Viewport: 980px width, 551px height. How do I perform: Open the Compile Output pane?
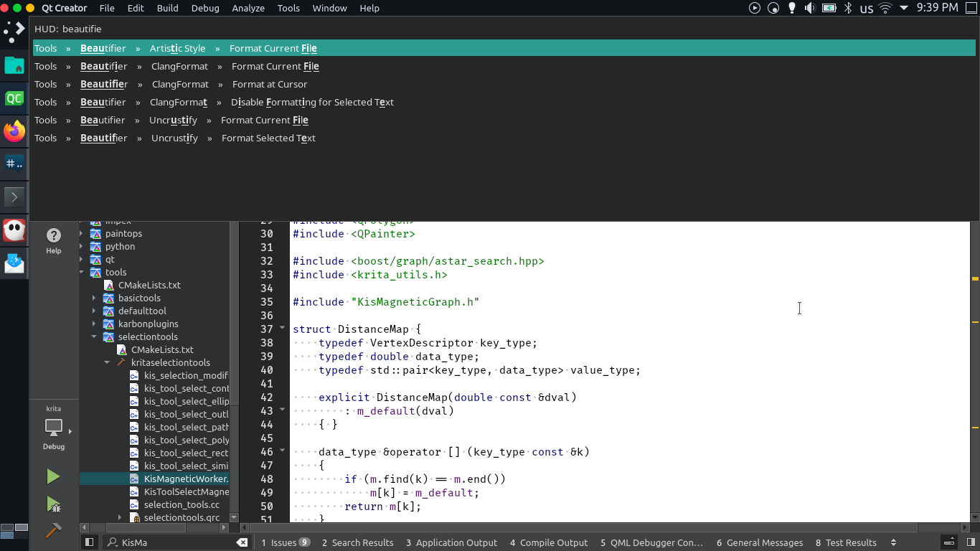(548, 542)
